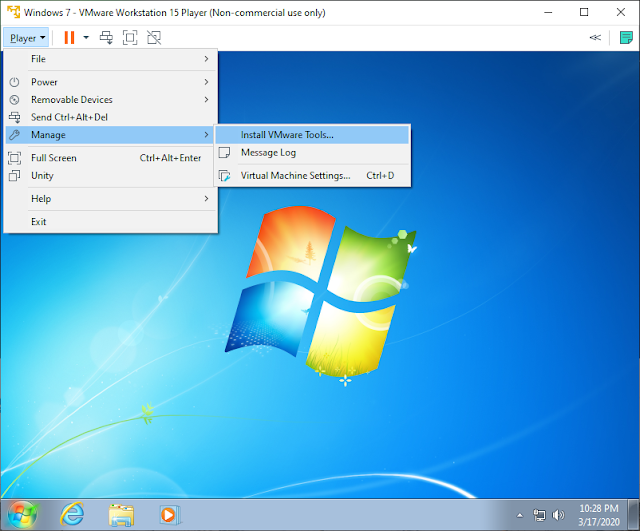
Task: Click the full screen icon in the menu
Action: click(14, 158)
